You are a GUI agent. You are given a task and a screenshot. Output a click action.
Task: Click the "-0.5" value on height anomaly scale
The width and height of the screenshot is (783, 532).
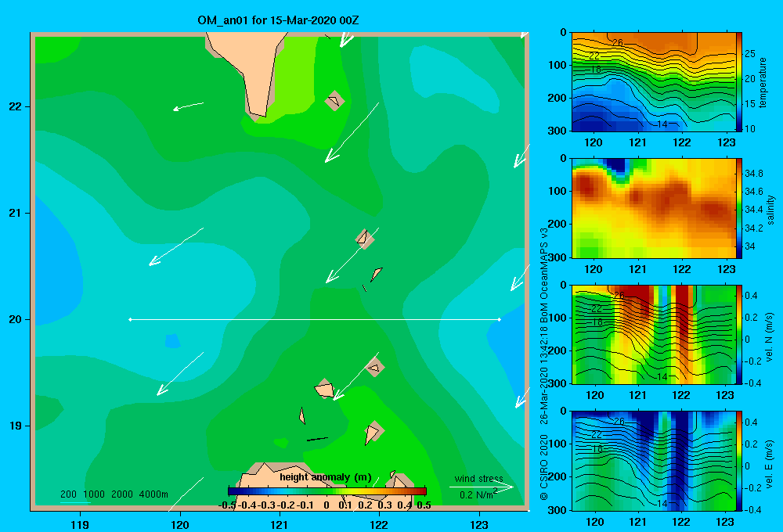click(228, 505)
